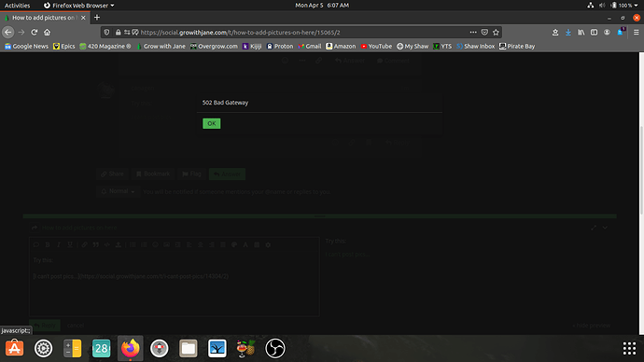Open the Firefox hamburger menu
The width and height of the screenshot is (644, 362).
click(x=637, y=33)
